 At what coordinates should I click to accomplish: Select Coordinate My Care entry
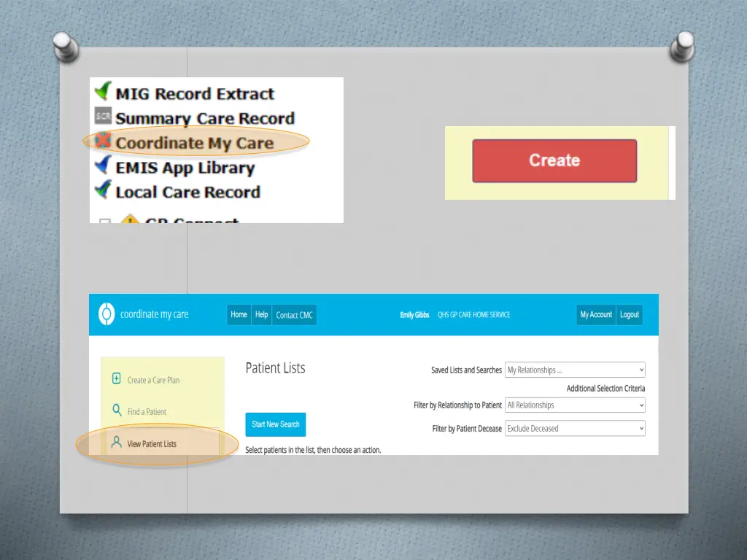pyautogui.click(x=194, y=143)
